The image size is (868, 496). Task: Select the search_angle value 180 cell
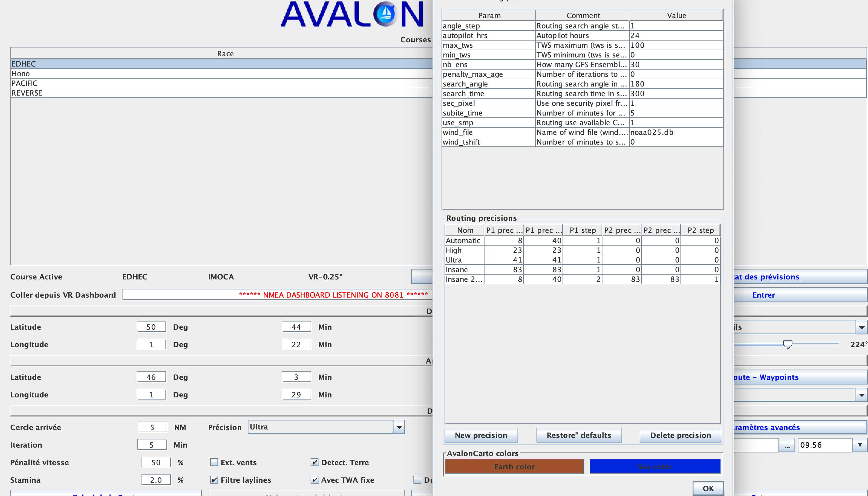[x=676, y=84]
